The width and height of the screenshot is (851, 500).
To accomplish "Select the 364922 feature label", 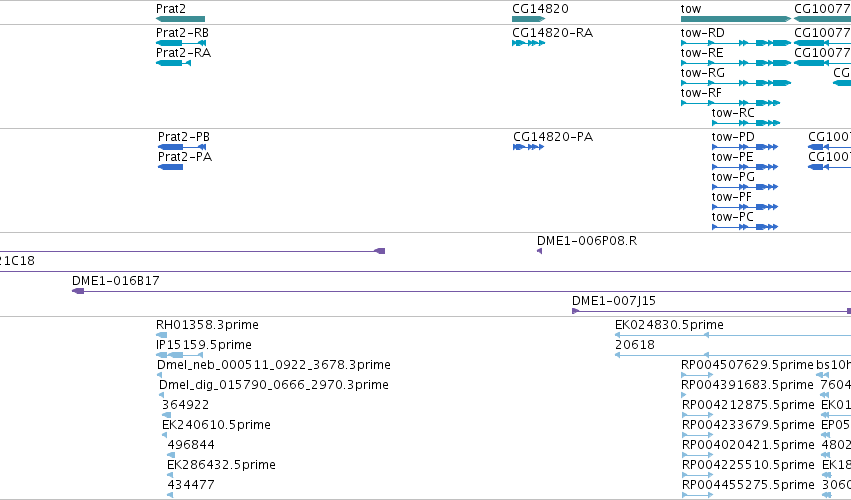I will click(x=185, y=406).
